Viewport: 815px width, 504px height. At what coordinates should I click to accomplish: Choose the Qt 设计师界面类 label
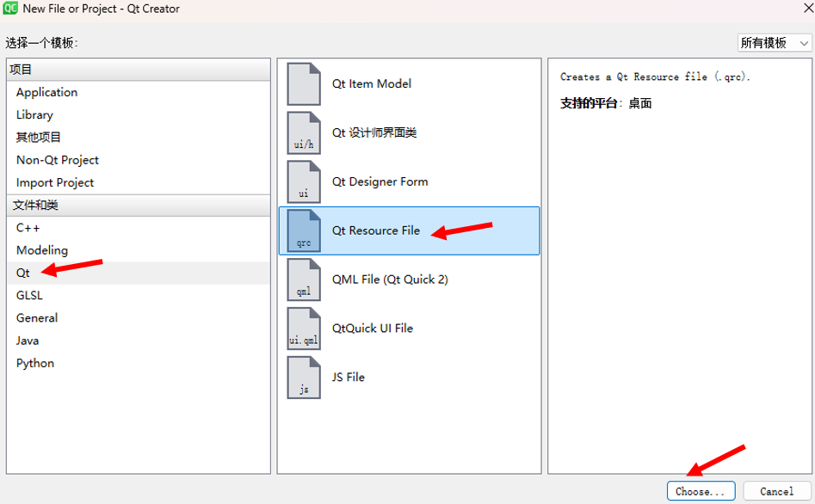coord(374,133)
